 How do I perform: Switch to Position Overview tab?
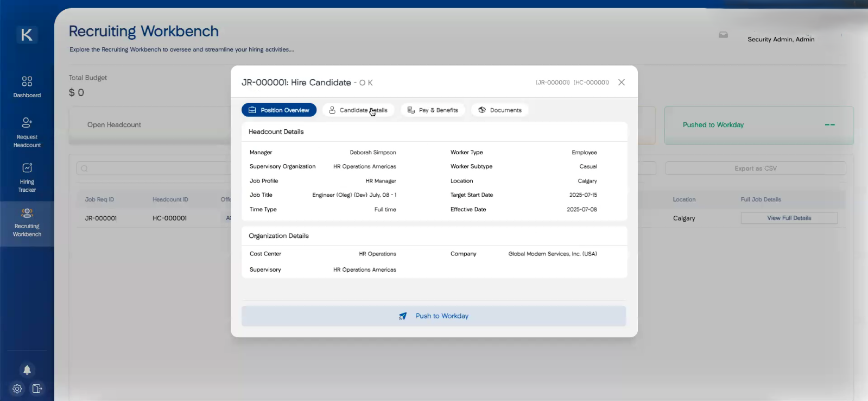click(279, 110)
